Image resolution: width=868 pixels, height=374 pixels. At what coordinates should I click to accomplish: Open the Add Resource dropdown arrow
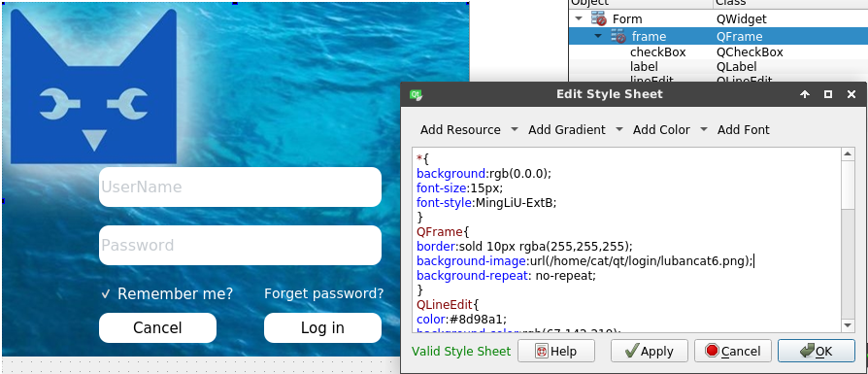515,129
